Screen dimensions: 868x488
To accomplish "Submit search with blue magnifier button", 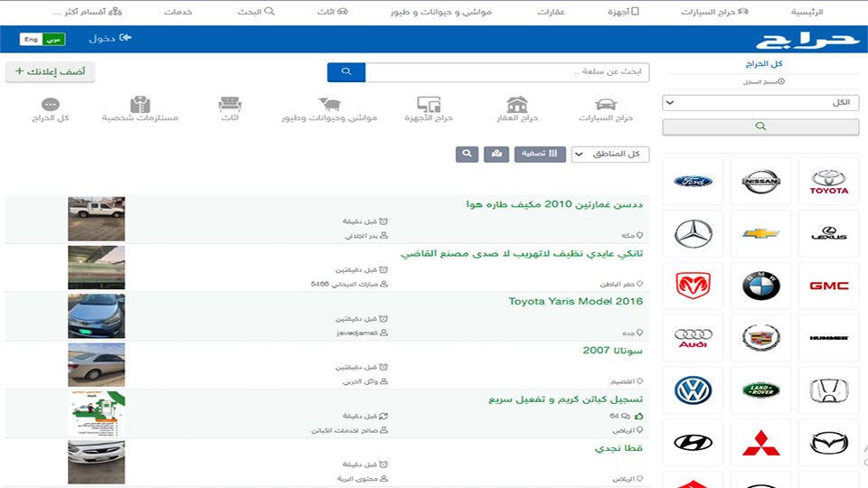I will coord(346,72).
